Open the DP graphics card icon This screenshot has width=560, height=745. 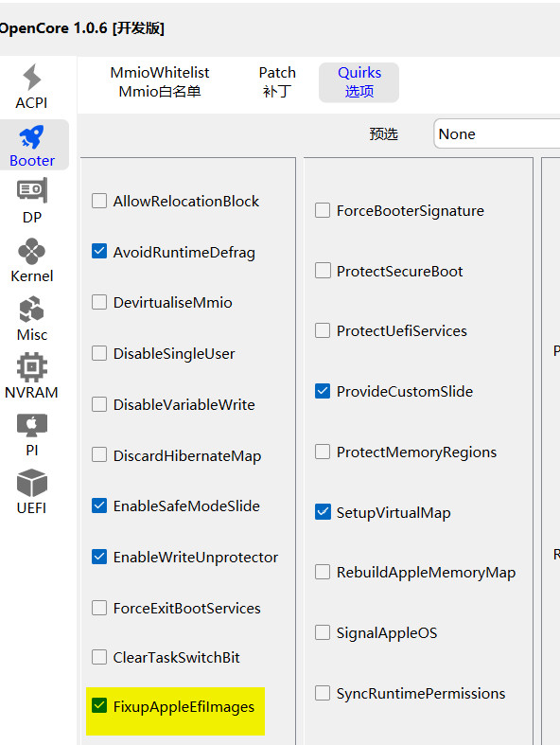click(x=32, y=191)
